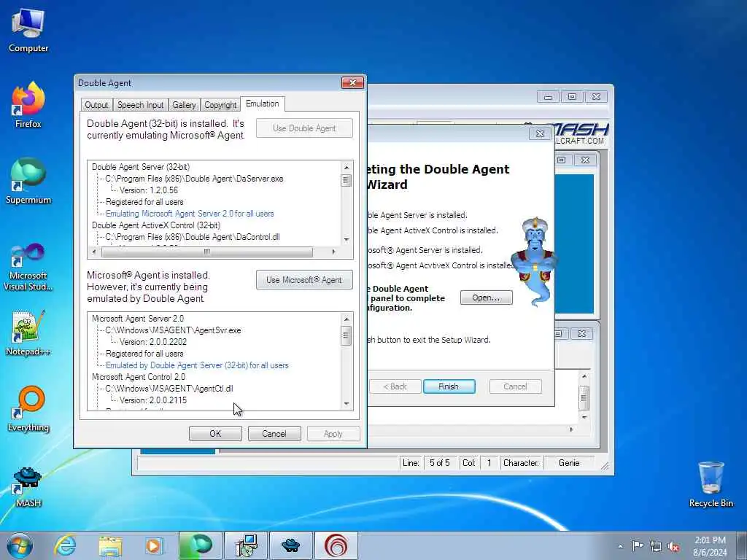Select Emulated by Double Agent Server row
This screenshot has height=560, width=747.
coord(197,365)
